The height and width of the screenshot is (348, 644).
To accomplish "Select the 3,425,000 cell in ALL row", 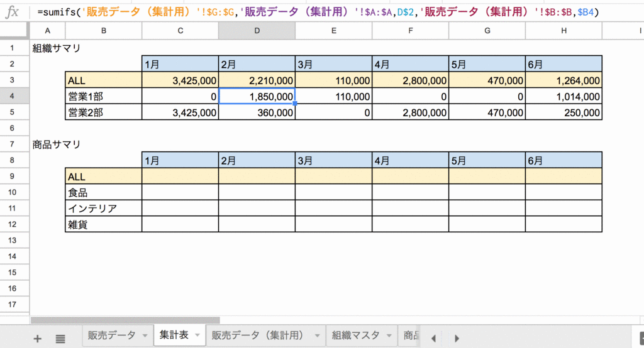I will [180, 80].
